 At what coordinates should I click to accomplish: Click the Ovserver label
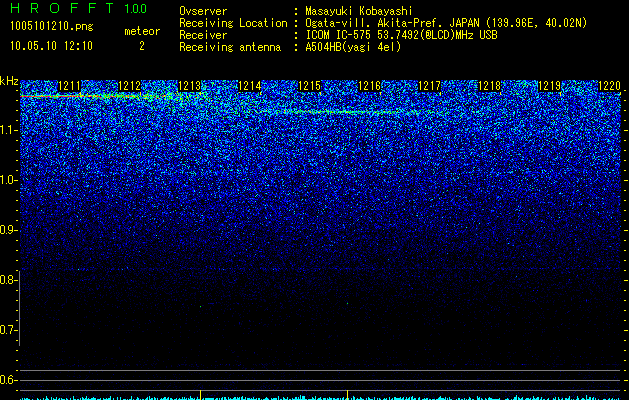click(x=203, y=11)
